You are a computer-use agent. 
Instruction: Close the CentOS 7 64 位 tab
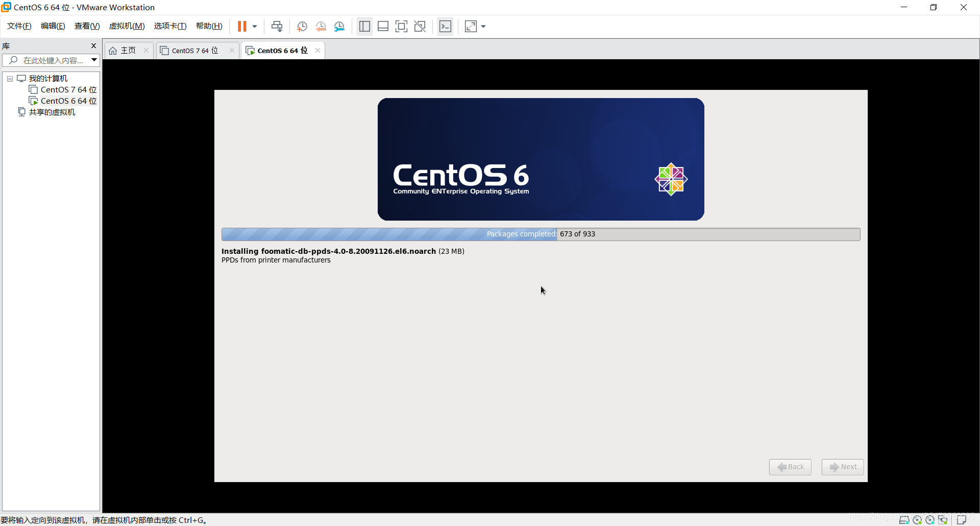(232, 50)
